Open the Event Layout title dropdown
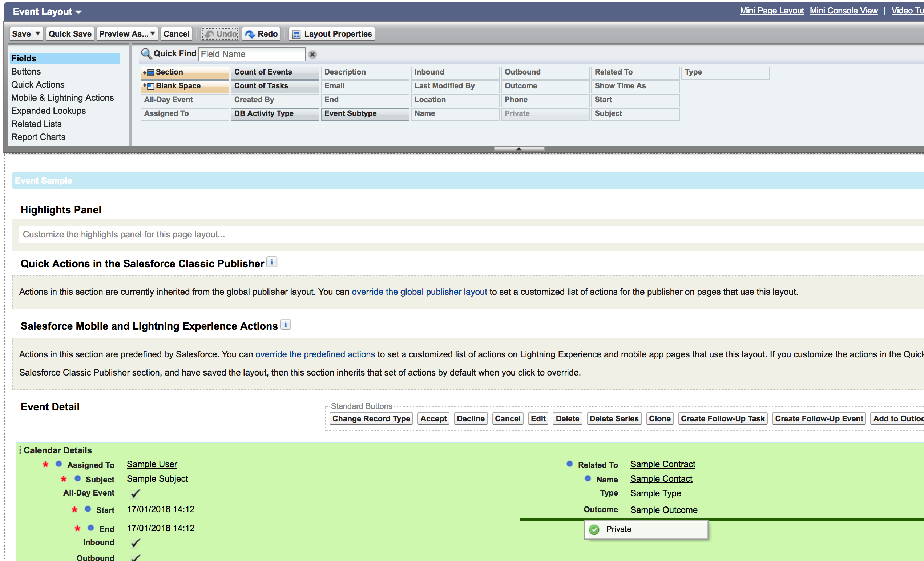 78,12
